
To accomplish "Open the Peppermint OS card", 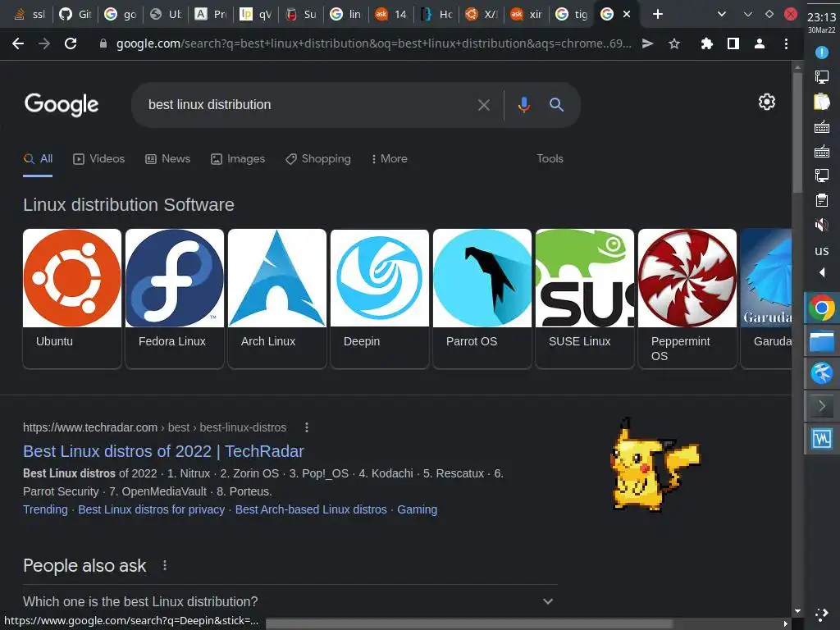I will tap(687, 299).
